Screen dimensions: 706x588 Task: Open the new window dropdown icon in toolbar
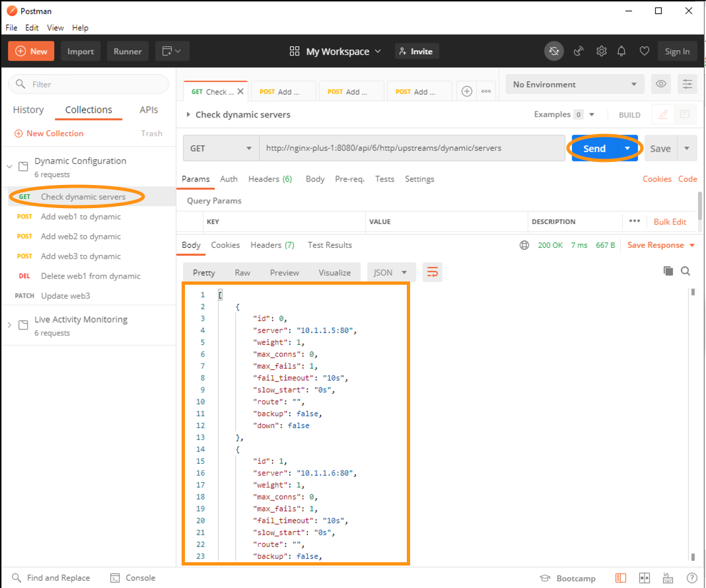(x=172, y=52)
